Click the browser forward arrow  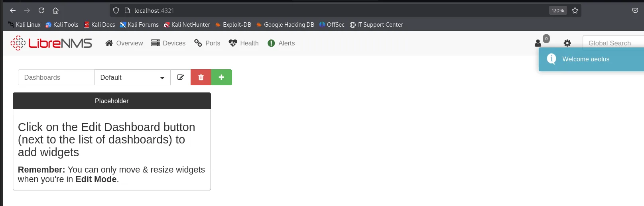pyautogui.click(x=27, y=10)
